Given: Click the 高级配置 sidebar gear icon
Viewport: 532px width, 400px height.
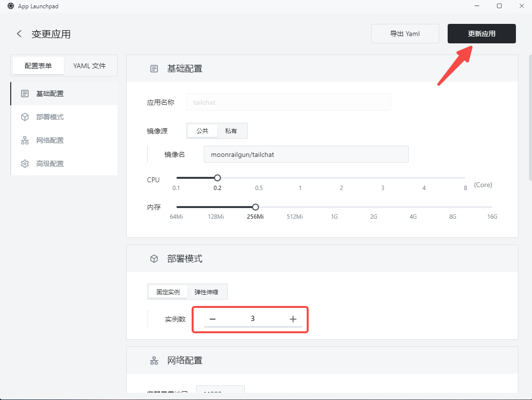Looking at the screenshot, I should pyautogui.click(x=25, y=164).
